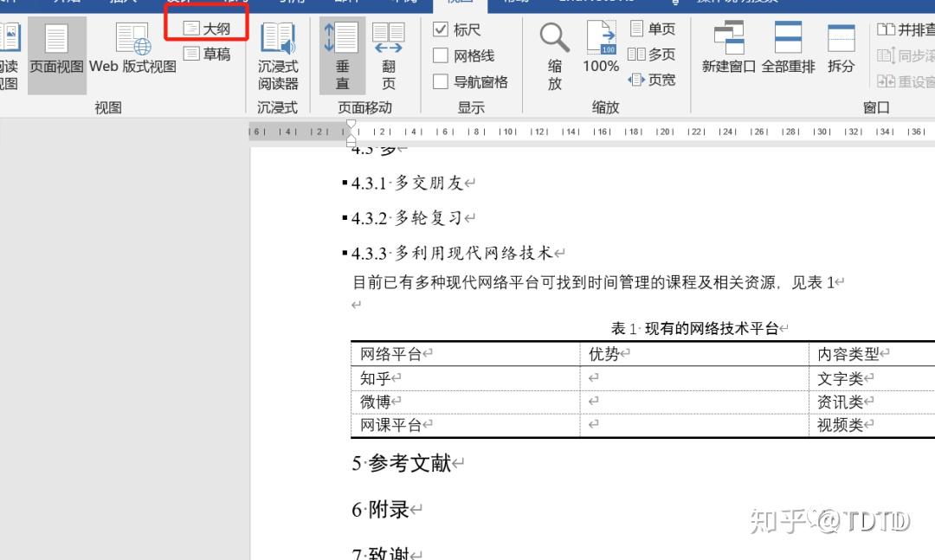The height and width of the screenshot is (560, 935).
Task: Click heading 6 附录
Action: tap(380, 510)
